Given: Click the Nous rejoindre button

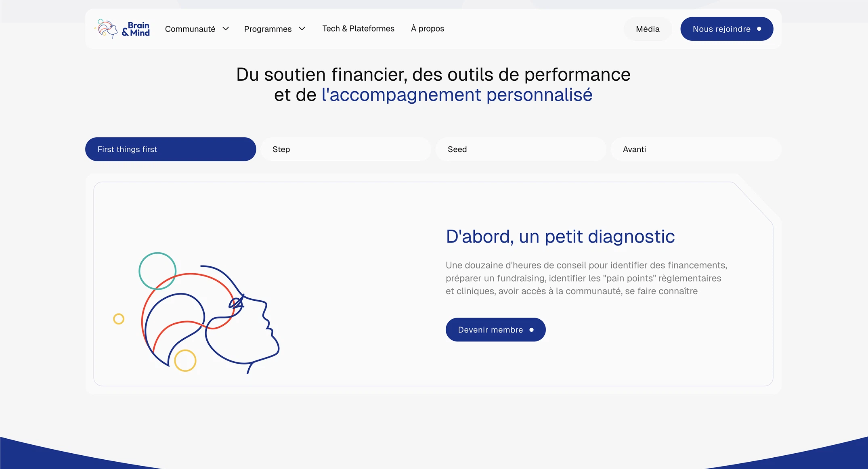Looking at the screenshot, I should tap(727, 29).
